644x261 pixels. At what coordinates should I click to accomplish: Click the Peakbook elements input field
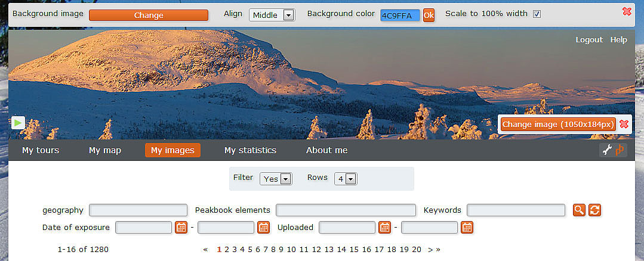346,210
